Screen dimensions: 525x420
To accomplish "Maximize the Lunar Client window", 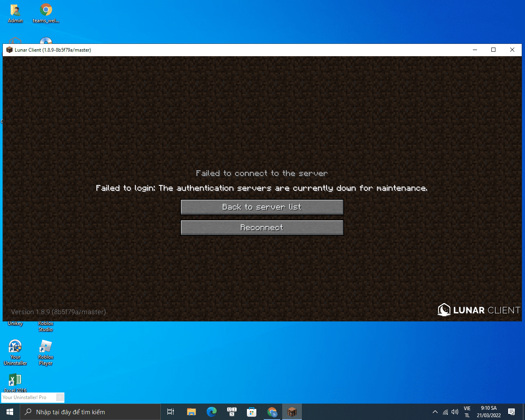I will click(493, 50).
